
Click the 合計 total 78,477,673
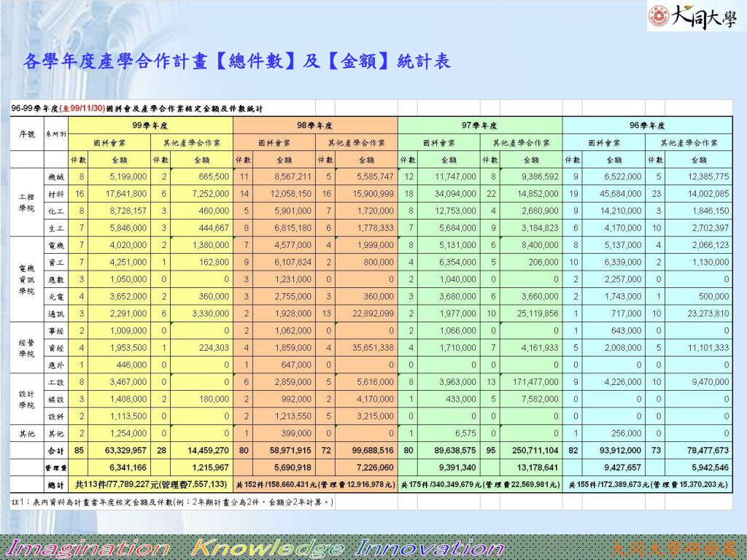pos(708,451)
